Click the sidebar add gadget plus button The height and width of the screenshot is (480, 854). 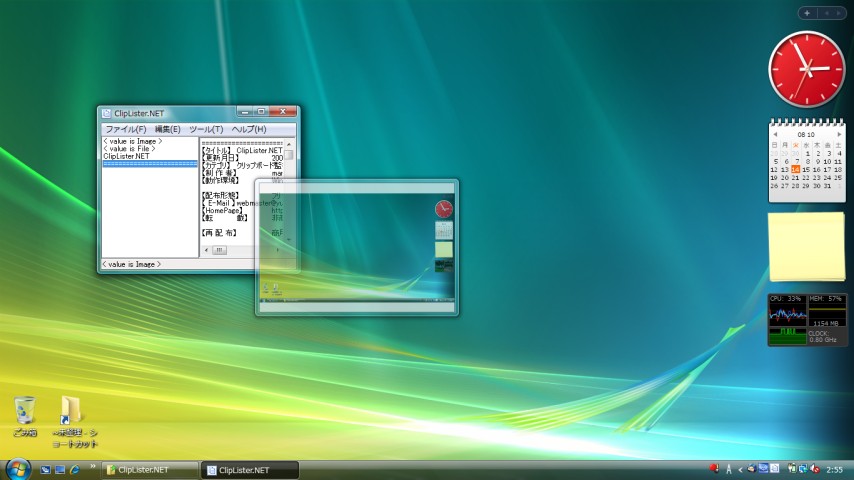tap(807, 13)
